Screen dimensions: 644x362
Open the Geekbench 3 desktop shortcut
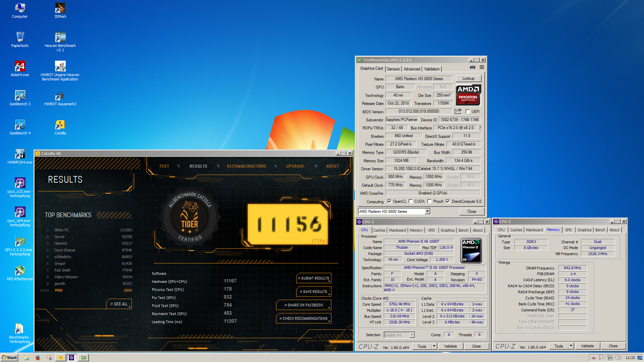coord(20,98)
